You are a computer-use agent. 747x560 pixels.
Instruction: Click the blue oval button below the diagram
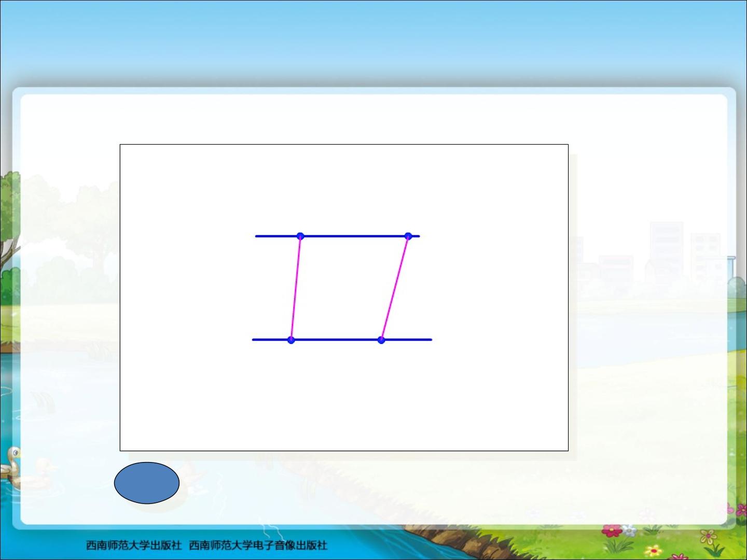pyautogui.click(x=147, y=483)
